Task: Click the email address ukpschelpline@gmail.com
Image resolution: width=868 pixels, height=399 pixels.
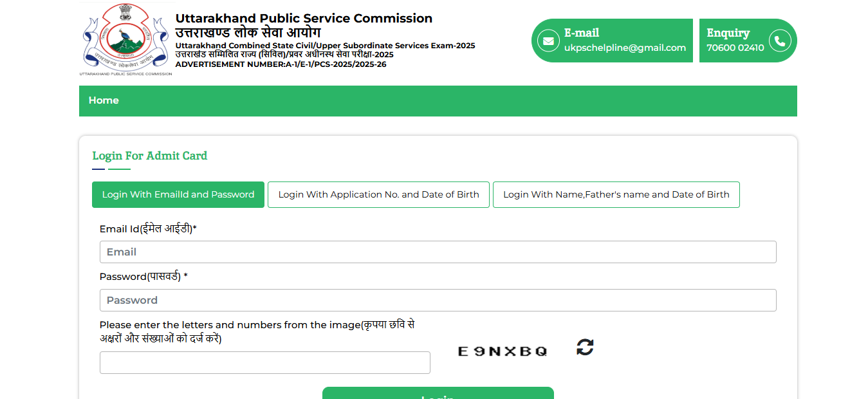Action: pyautogui.click(x=623, y=47)
